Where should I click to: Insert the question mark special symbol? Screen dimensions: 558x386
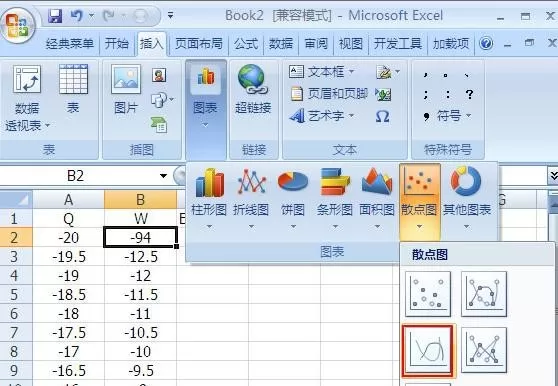[469, 94]
